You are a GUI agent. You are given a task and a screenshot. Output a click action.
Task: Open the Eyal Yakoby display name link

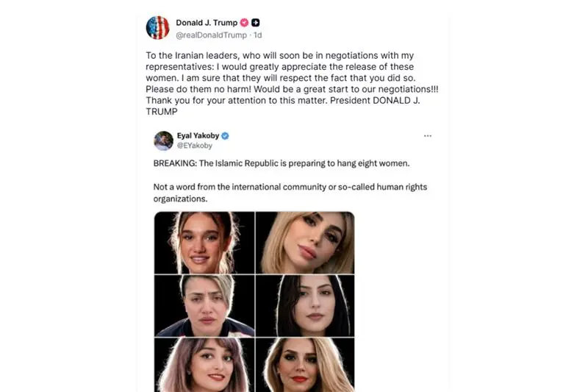(x=198, y=136)
